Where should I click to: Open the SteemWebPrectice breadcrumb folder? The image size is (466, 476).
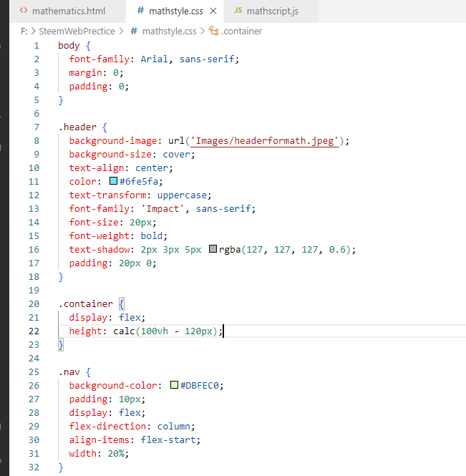(x=77, y=31)
